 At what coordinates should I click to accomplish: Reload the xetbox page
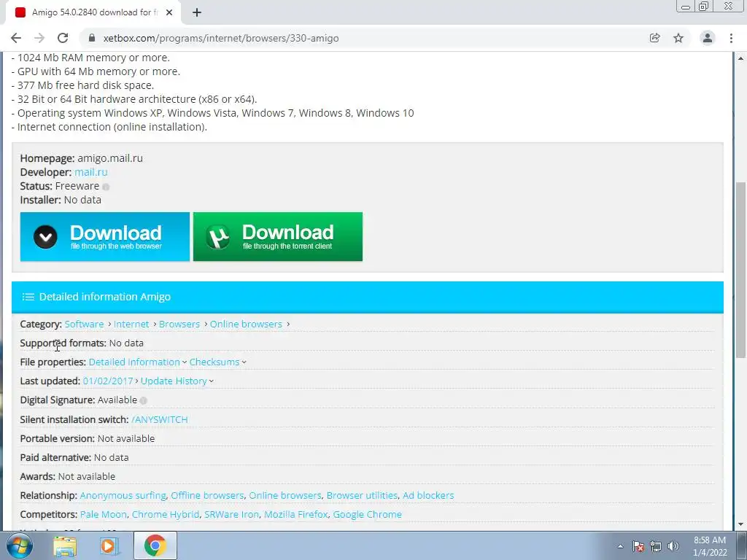(x=63, y=38)
